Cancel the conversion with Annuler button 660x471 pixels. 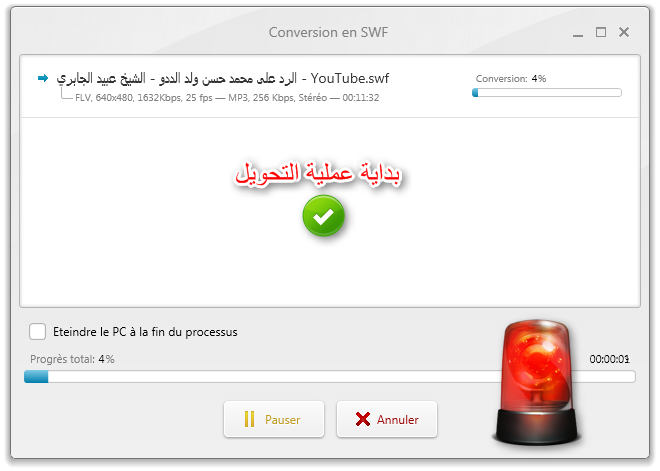[x=387, y=419]
